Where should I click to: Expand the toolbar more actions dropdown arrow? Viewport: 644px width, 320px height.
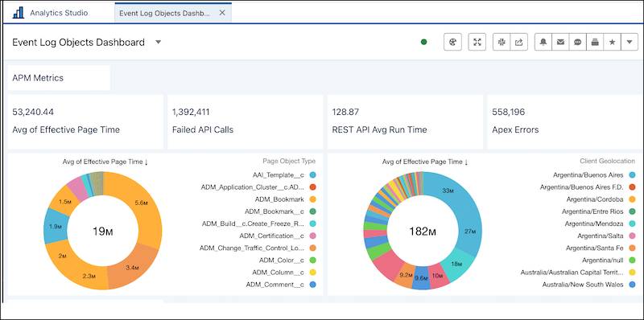[630, 42]
